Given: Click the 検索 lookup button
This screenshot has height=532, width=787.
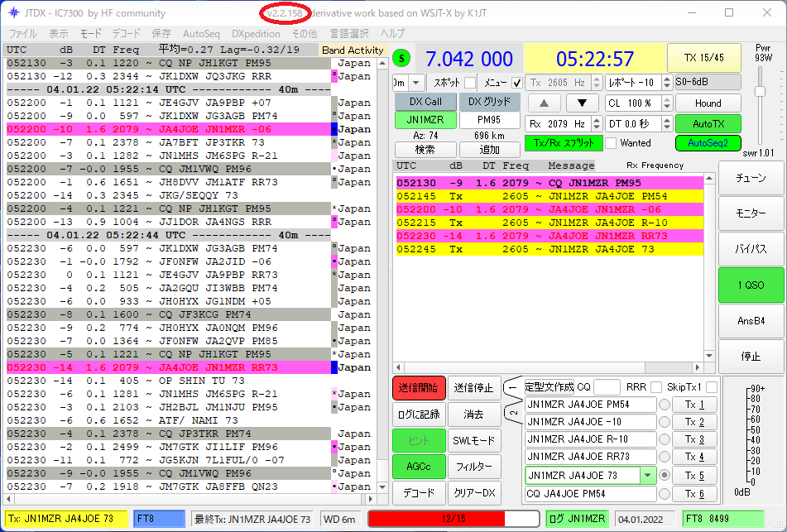Looking at the screenshot, I should pos(425,150).
